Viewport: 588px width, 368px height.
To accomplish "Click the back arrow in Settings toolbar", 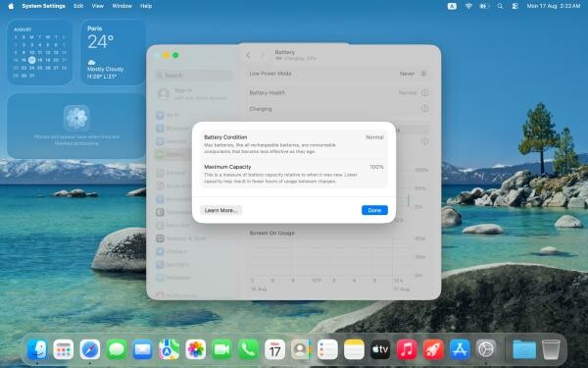I will coord(248,55).
